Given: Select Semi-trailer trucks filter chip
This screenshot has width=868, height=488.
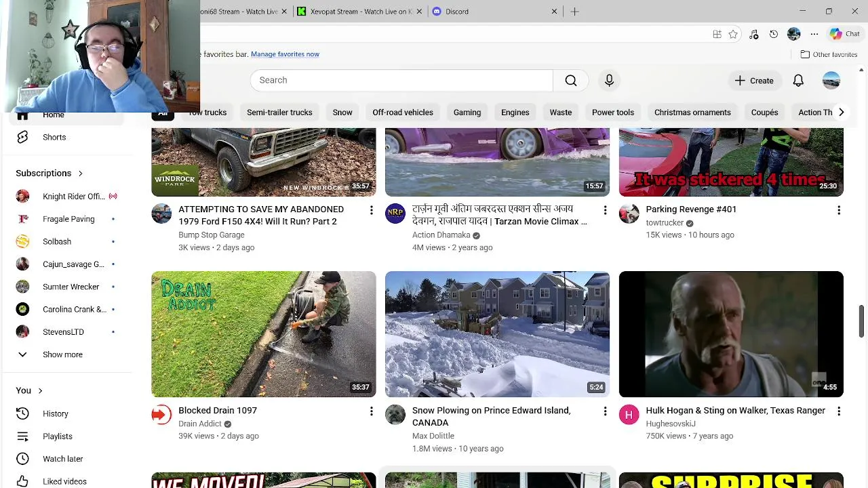Looking at the screenshot, I should (279, 113).
